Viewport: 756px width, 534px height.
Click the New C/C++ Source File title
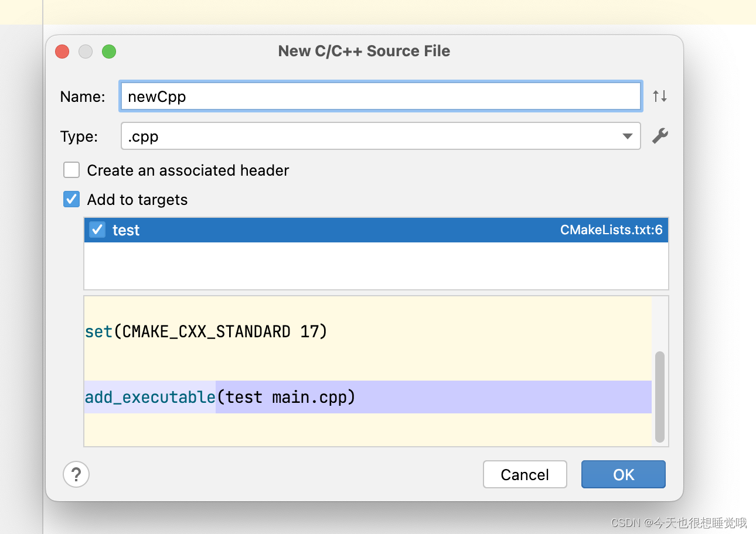364,51
